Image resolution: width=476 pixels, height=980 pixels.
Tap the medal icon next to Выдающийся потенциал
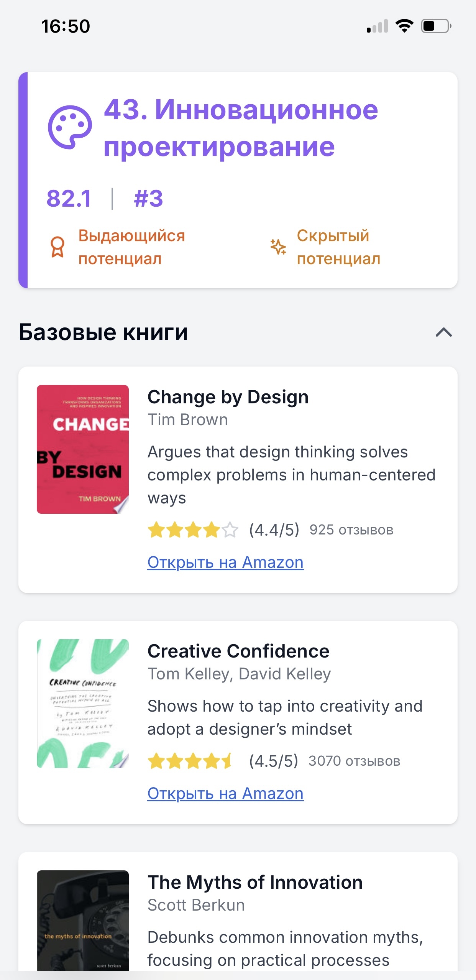[57, 247]
